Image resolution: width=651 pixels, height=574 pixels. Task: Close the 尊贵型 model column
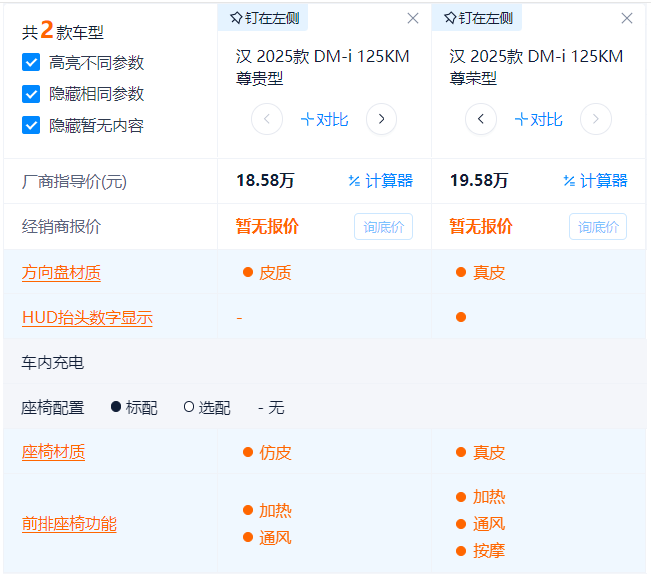413,18
